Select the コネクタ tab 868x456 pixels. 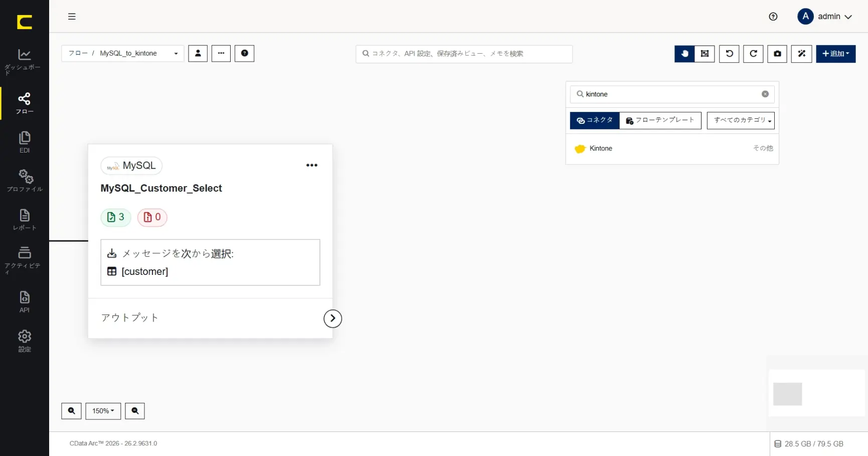click(x=595, y=120)
